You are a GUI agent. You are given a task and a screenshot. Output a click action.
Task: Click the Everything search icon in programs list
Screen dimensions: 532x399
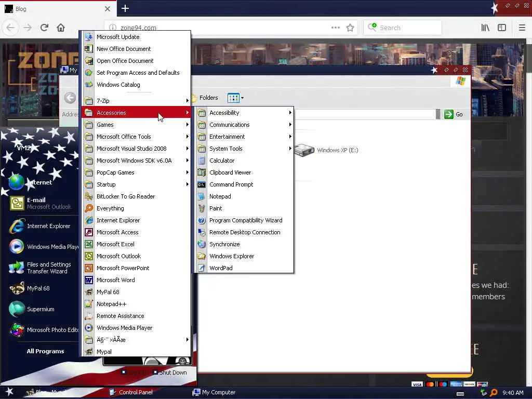(89, 208)
